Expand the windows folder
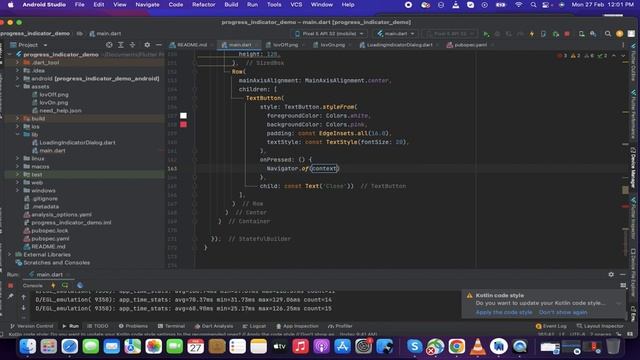 click(18, 190)
